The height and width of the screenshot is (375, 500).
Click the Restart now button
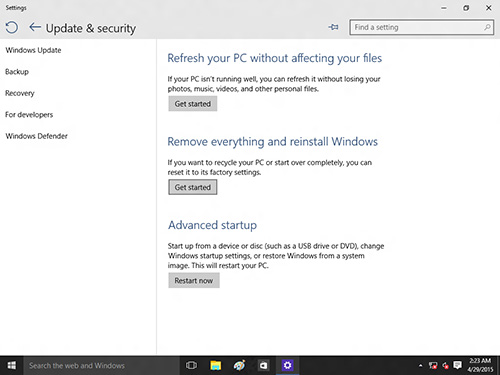(x=194, y=281)
